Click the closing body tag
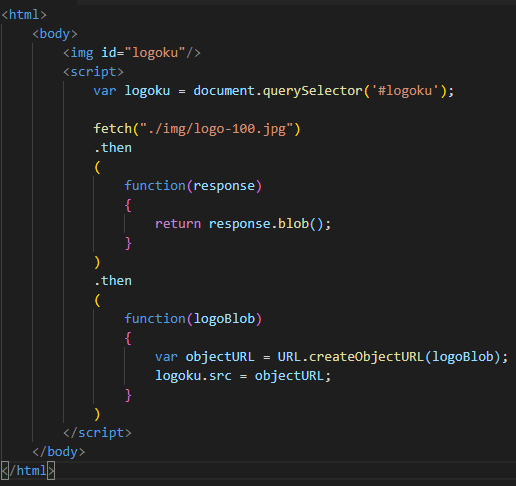The image size is (516, 486). click(x=59, y=452)
